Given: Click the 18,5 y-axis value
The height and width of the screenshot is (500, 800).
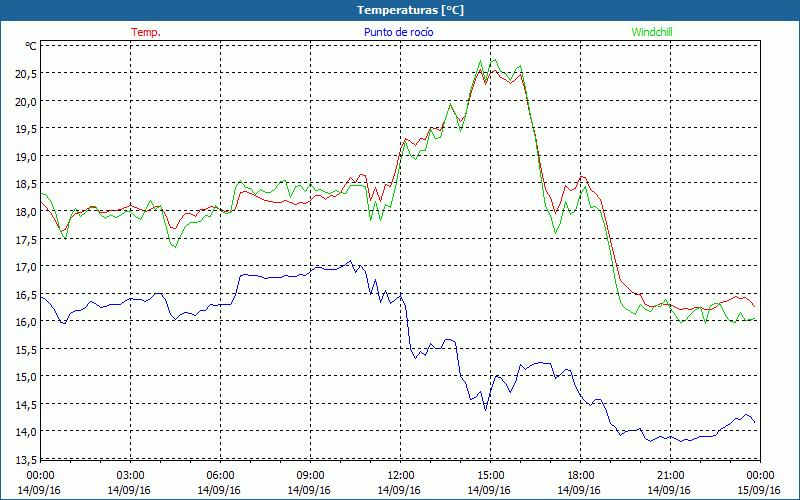Looking at the screenshot, I should pos(26,184).
